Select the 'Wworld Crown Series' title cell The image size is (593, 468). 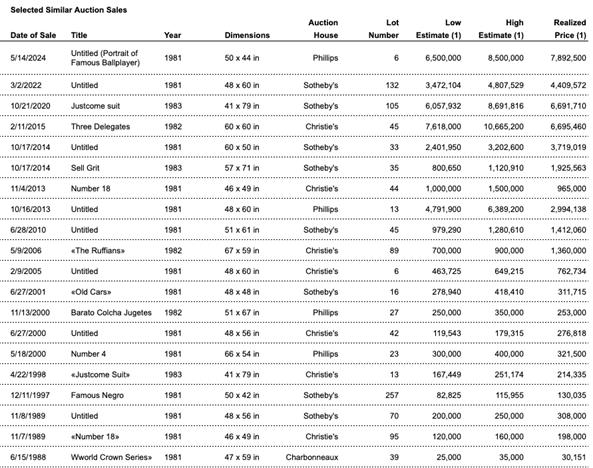(x=111, y=457)
